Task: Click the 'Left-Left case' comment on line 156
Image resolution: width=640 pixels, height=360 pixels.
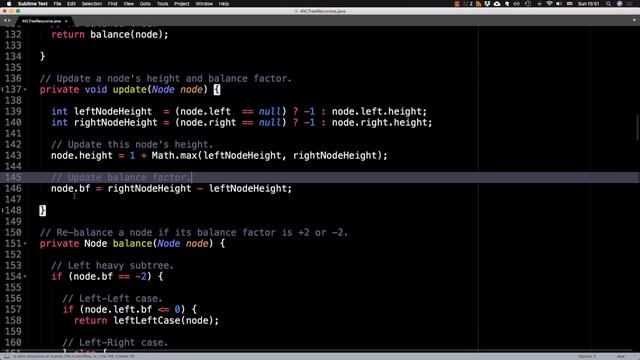Action: point(112,298)
